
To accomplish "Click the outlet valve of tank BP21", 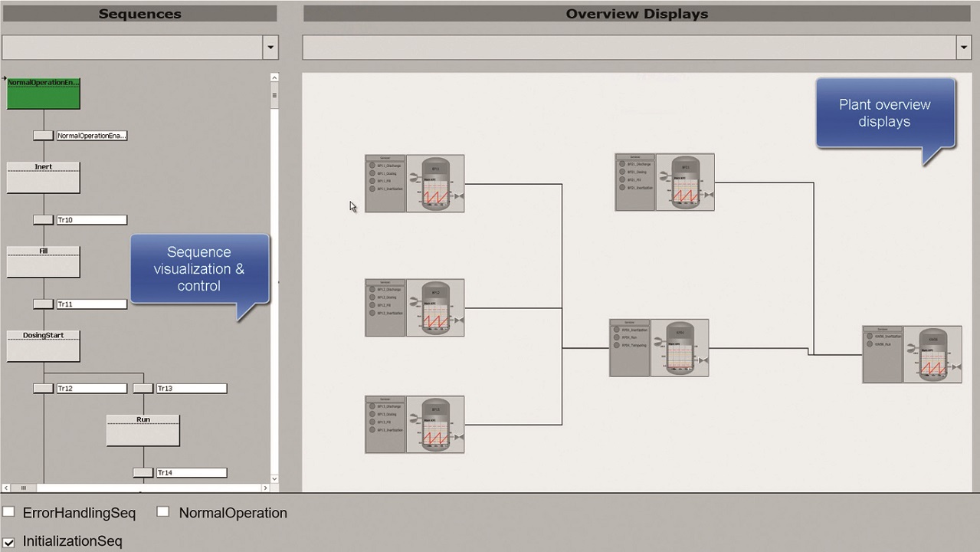I will tap(709, 195).
